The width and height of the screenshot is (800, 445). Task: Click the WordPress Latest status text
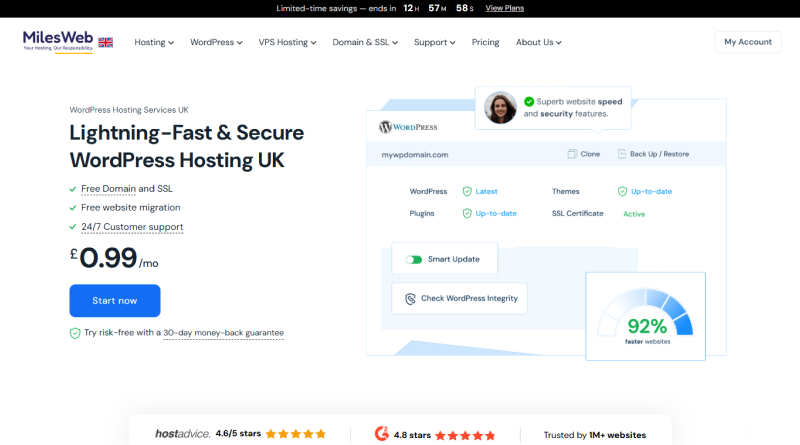click(486, 191)
